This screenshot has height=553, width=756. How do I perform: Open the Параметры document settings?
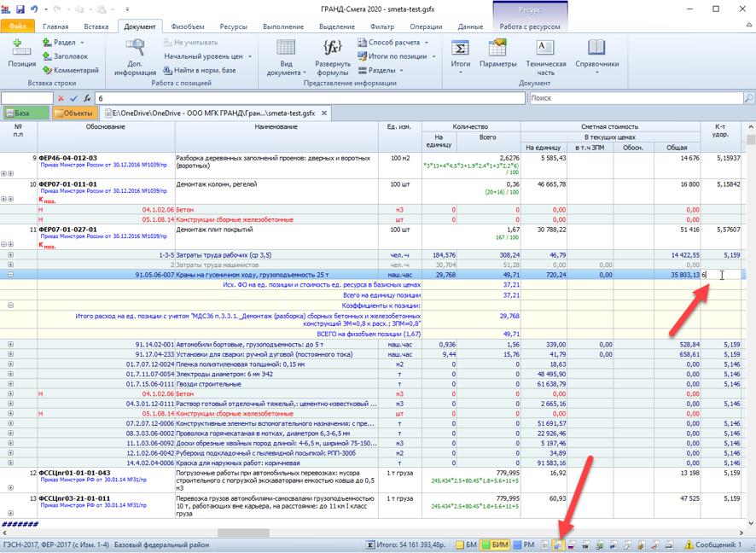pyautogui.click(x=497, y=54)
